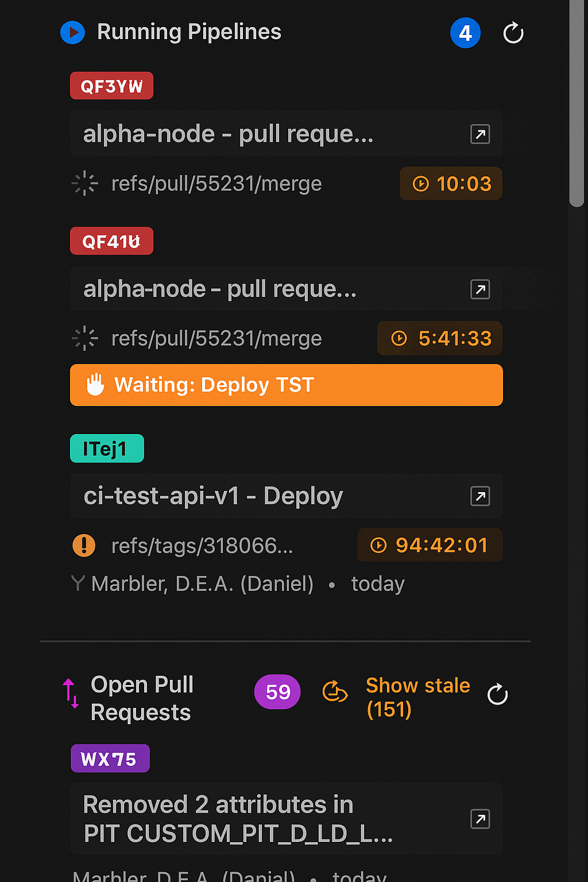
Task: Refresh the Running Pipelines list
Action: tap(513, 33)
